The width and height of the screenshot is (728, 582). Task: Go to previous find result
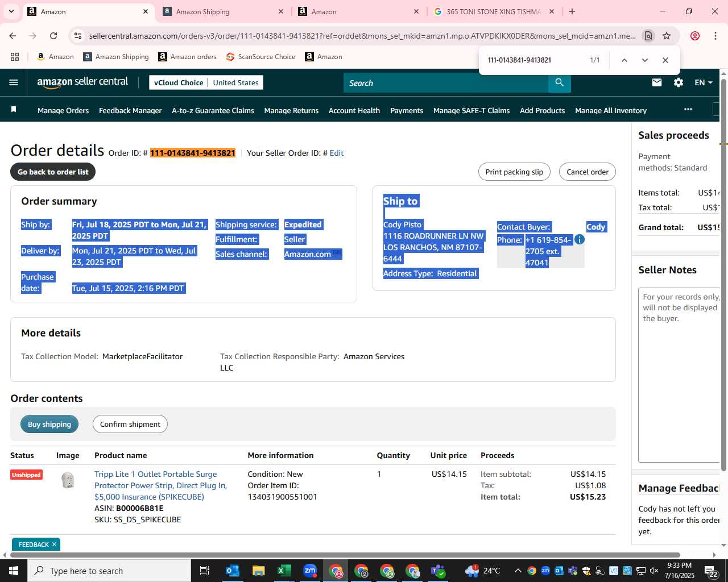(624, 60)
